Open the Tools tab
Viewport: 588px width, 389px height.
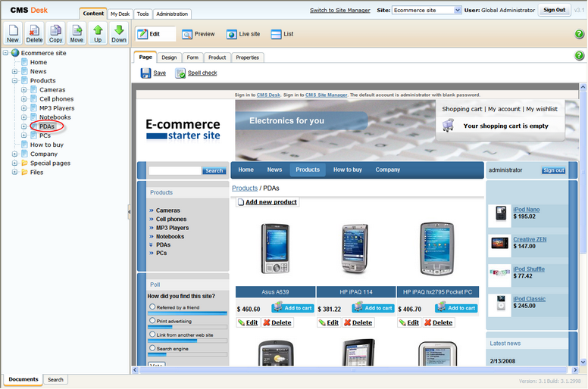pyautogui.click(x=142, y=14)
